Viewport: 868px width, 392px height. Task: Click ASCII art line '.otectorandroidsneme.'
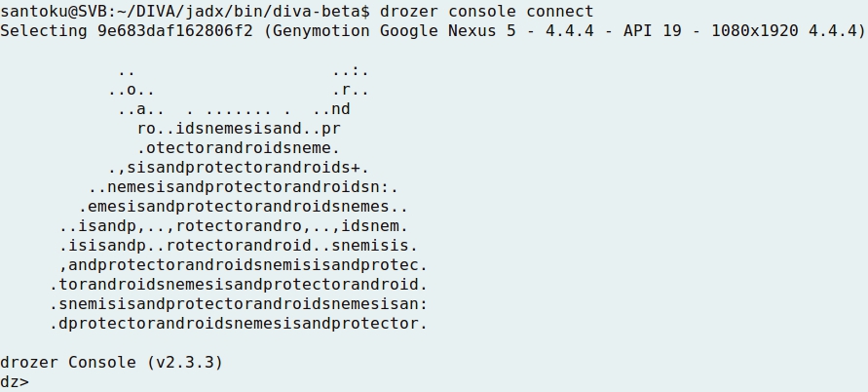click(x=239, y=147)
